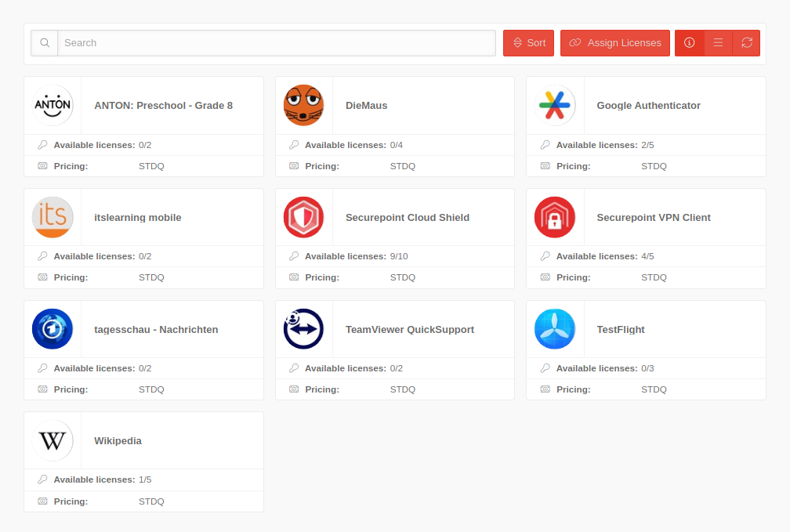Refresh the app license list

pyautogui.click(x=746, y=43)
